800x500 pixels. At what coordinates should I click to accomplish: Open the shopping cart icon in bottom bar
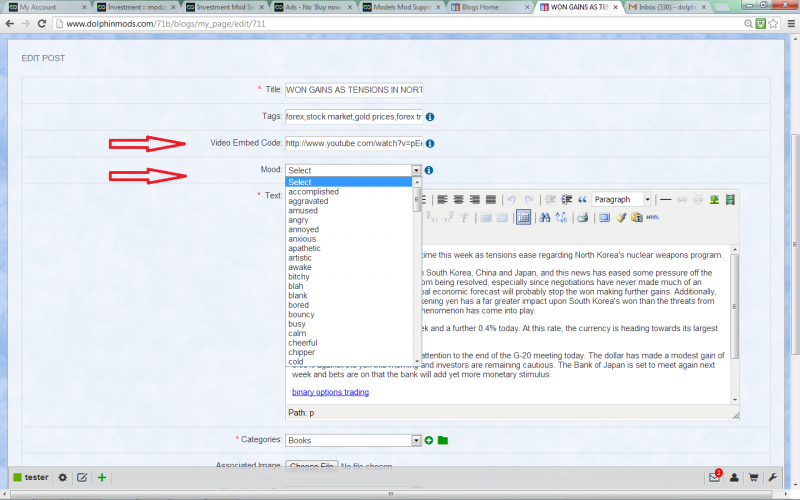coord(754,478)
